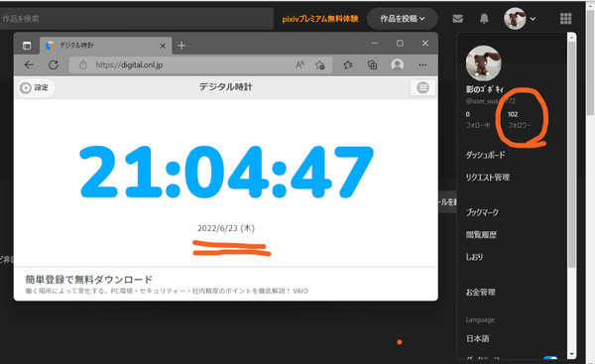Open pixiv notifications bell

point(484,19)
